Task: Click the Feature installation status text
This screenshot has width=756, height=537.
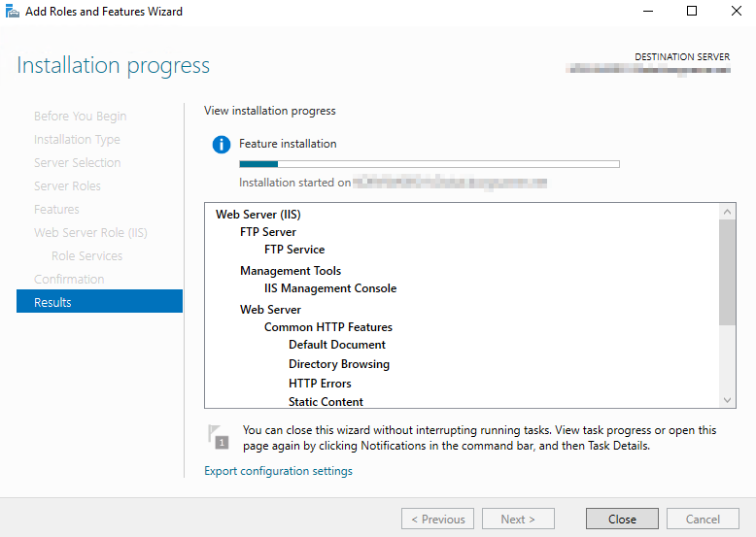Action: coord(288,144)
